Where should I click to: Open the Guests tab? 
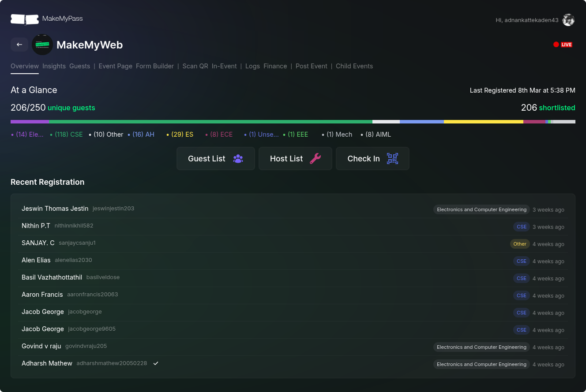coord(79,66)
